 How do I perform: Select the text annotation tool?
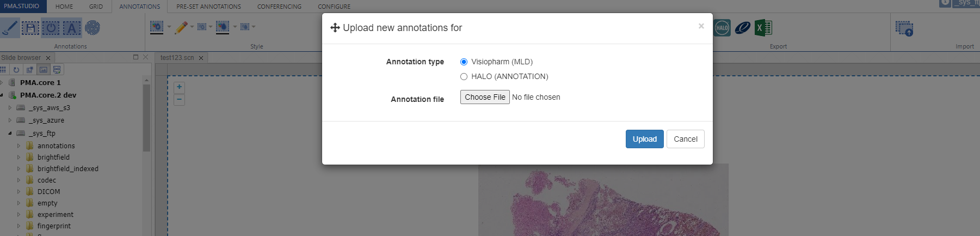pyautogui.click(x=72, y=28)
